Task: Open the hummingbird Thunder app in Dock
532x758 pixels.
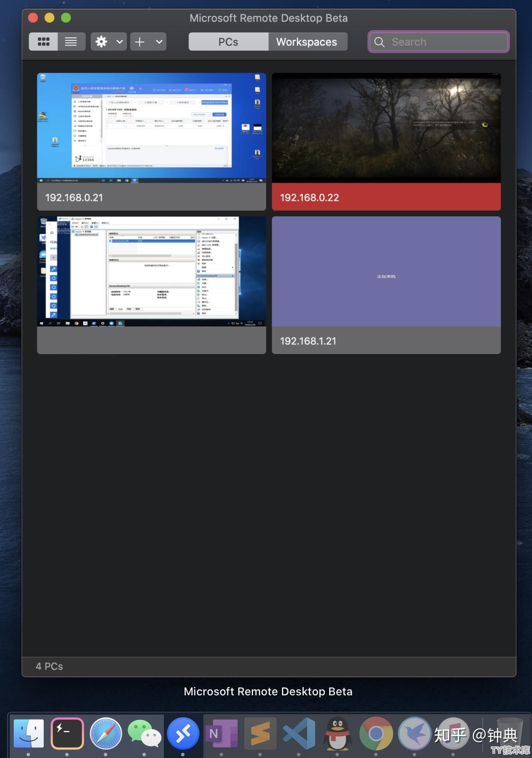Action: [x=414, y=734]
